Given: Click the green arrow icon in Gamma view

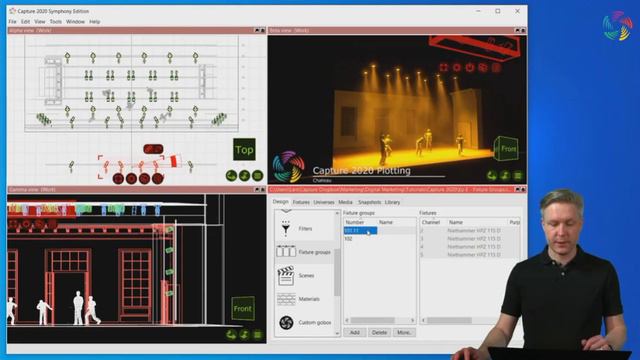Looking at the screenshot, I should pos(231,335).
